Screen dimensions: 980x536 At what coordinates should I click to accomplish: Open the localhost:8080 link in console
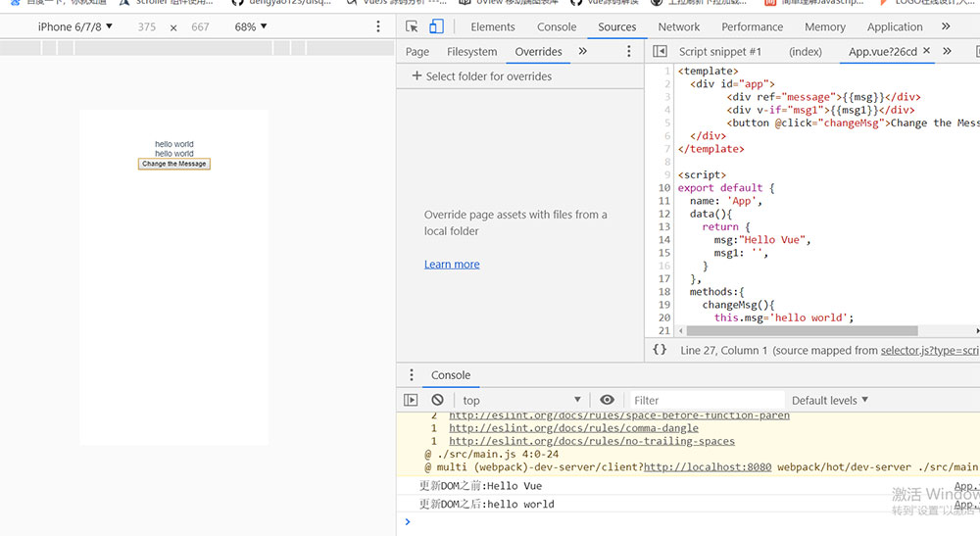tap(708, 466)
